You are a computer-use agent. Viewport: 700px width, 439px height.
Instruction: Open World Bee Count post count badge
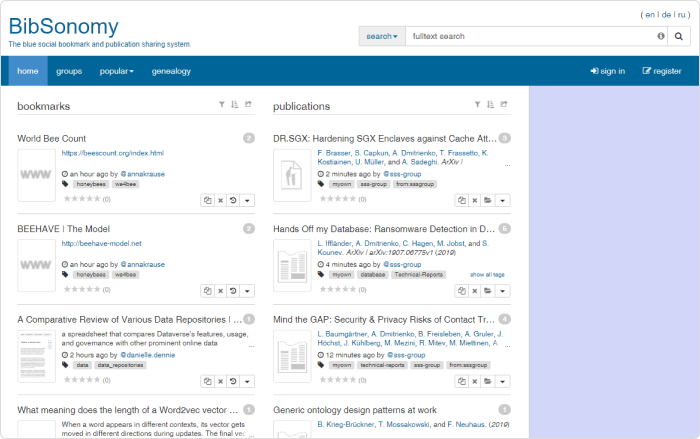click(x=249, y=138)
